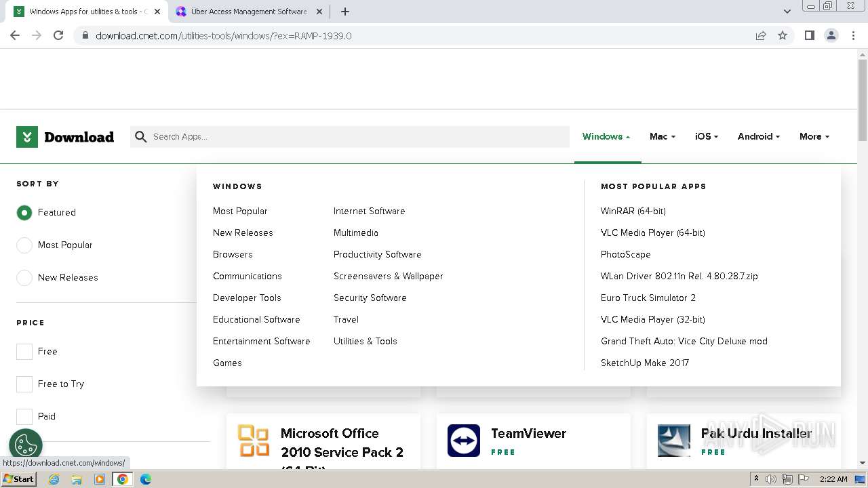Open the file explorer folder taskbar icon
868x488 pixels.
click(x=77, y=479)
